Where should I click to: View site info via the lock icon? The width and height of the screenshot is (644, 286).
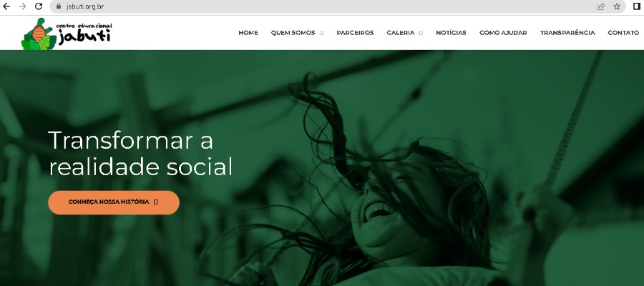[58, 6]
